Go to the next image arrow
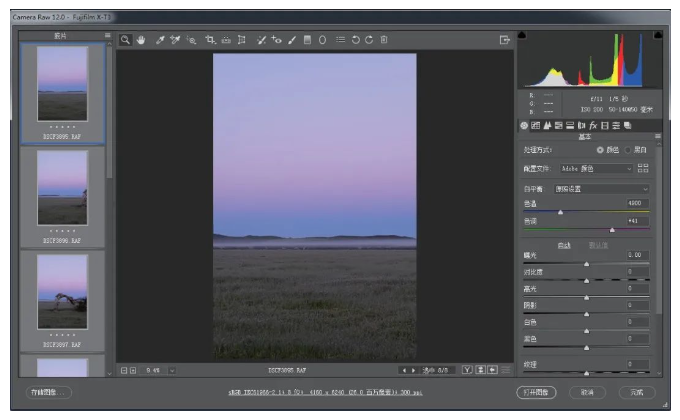This screenshot has width=680, height=420. click(413, 371)
